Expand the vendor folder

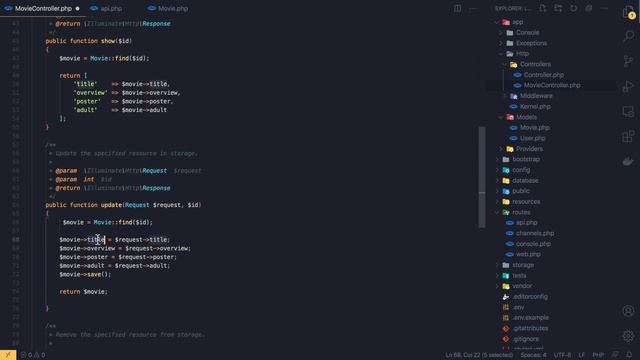pyautogui.click(x=522, y=286)
